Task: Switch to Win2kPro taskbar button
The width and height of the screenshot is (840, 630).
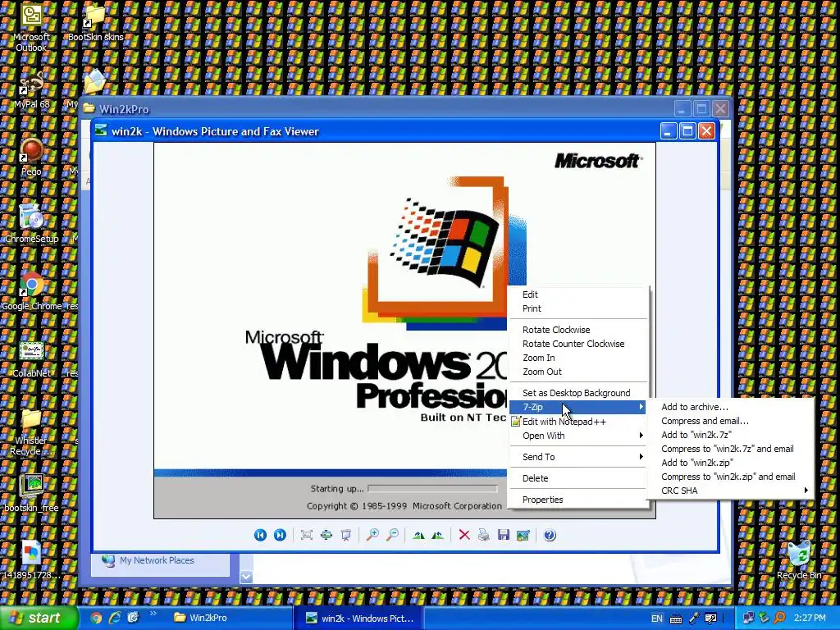Action: 230,618
